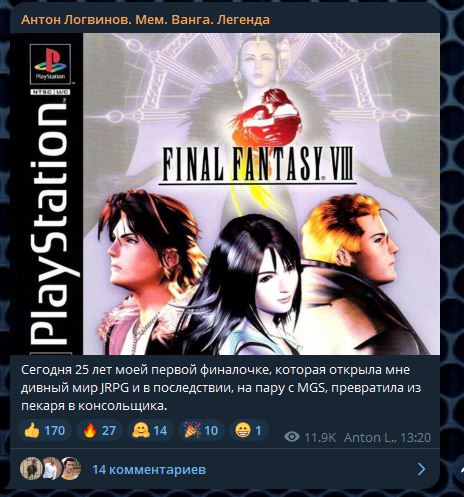The height and width of the screenshot is (497, 464).
Task: Click the third commenter avatar
Action: [x=71, y=468]
